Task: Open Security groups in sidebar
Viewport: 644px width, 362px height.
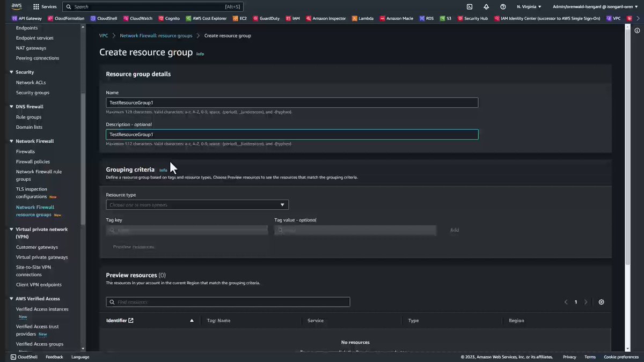Action: 33,93
